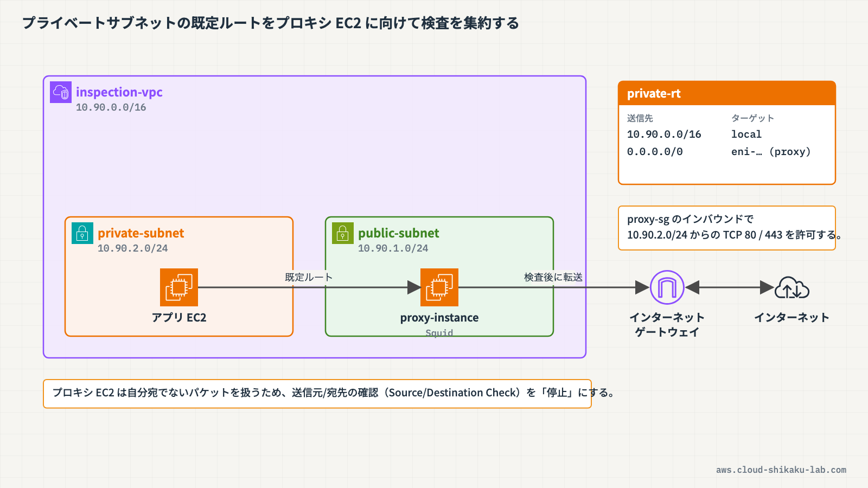Click the inspection-vpc cloud icon
868x488 pixels.
tap(61, 92)
